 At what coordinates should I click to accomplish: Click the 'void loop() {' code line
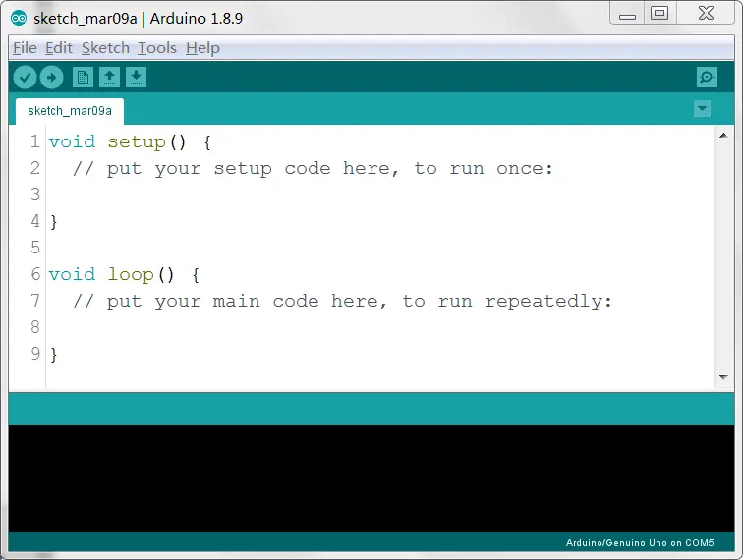pos(124,275)
